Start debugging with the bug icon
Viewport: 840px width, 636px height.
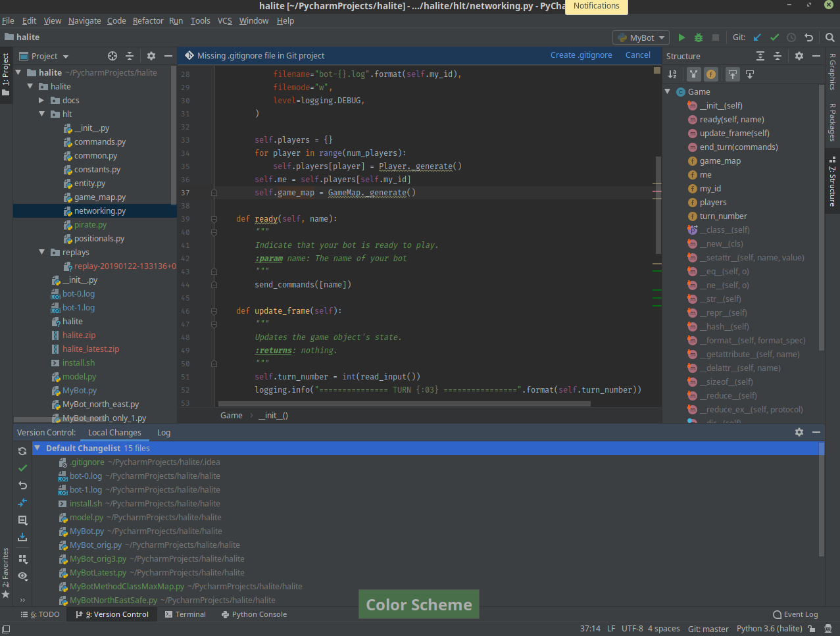[698, 37]
